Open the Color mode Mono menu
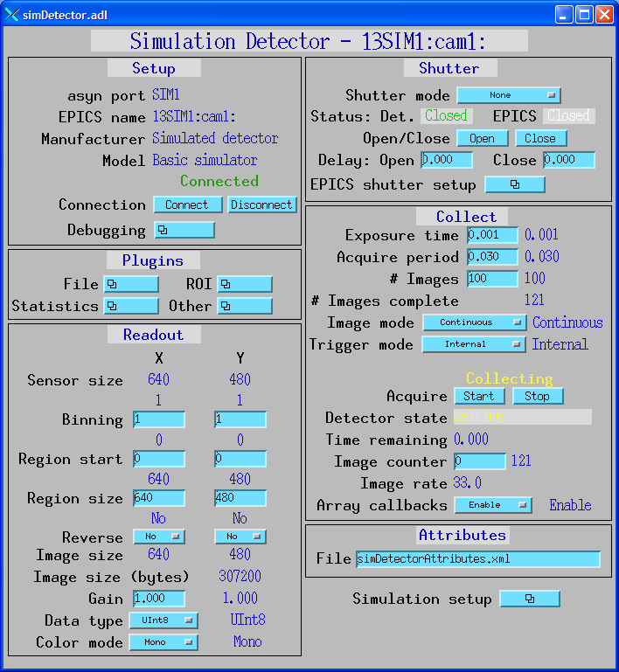This screenshot has height=672, width=619. pos(163,642)
